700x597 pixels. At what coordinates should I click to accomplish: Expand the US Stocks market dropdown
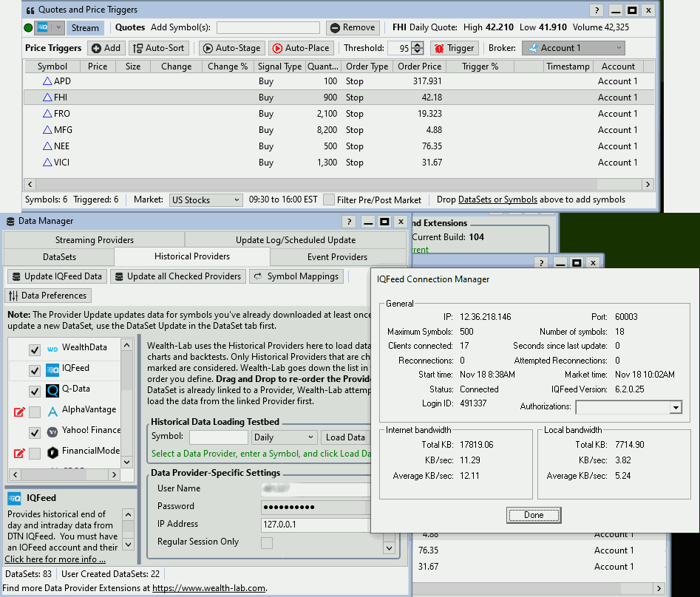coord(205,200)
